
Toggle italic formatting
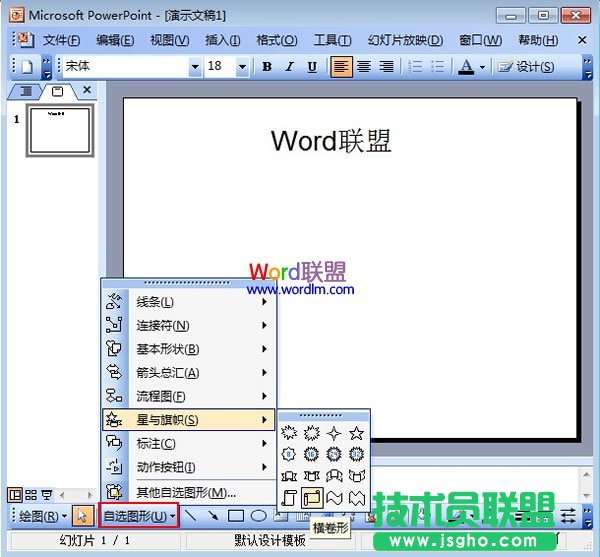[x=290, y=67]
